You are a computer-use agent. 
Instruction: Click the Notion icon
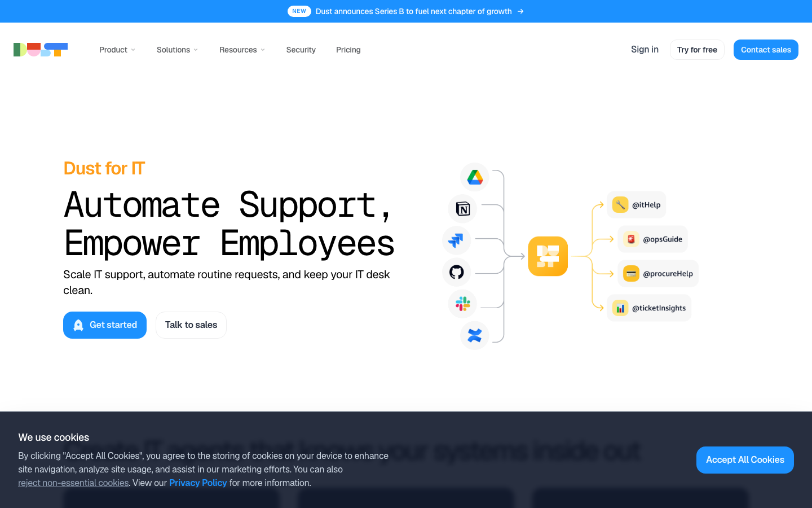pyautogui.click(x=462, y=209)
